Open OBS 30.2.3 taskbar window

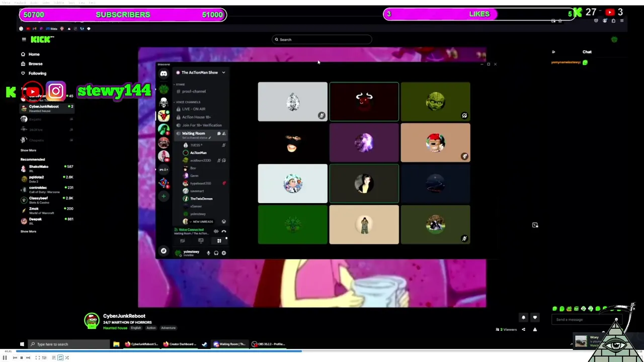point(269,344)
